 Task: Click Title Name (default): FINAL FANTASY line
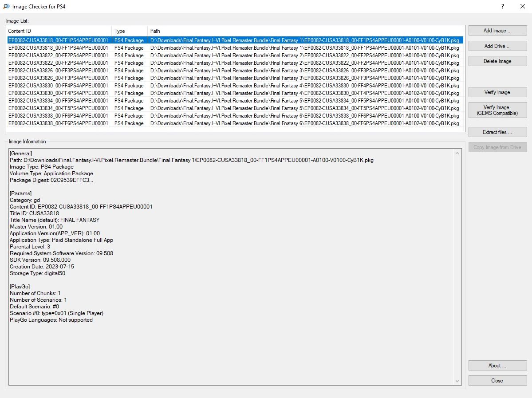(x=55, y=220)
